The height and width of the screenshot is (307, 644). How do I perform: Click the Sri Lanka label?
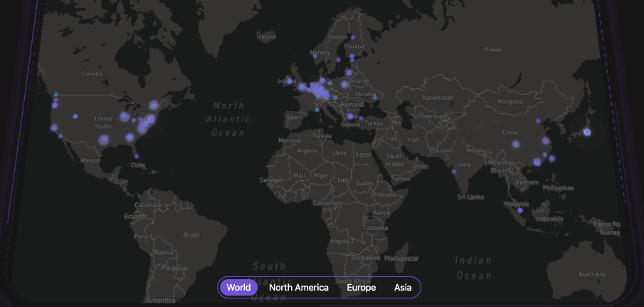pyautogui.click(x=470, y=197)
